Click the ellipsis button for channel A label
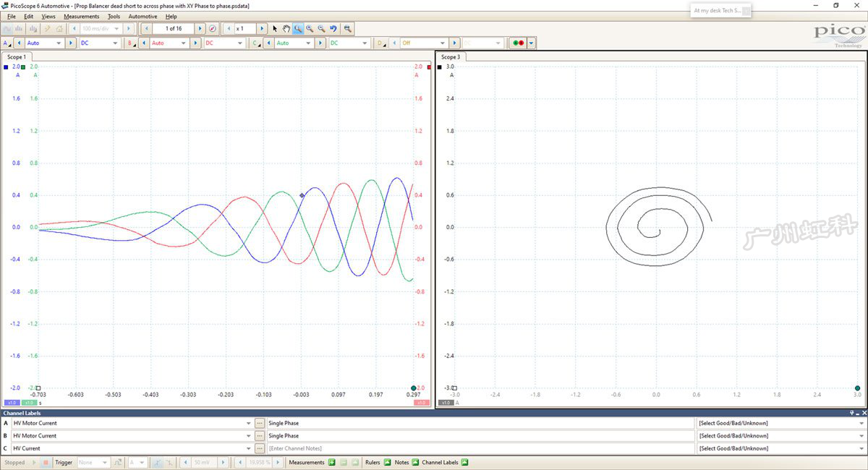 pos(260,423)
